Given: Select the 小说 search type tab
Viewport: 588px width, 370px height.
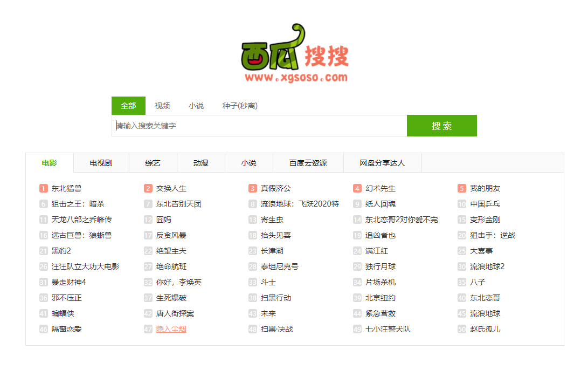Looking at the screenshot, I should click(196, 106).
